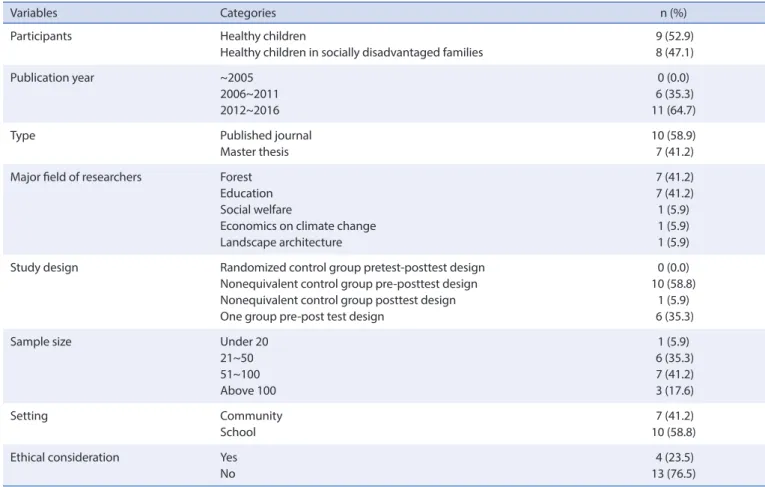Select the 'Master thesis' category
765x487 pixels.
[x=254, y=152]
